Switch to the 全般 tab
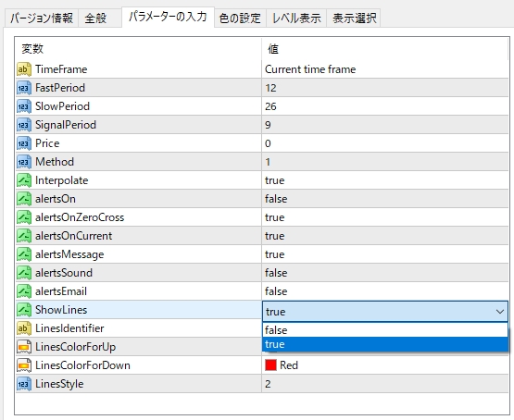Viewport: 514px width, 420px height. pos(100,18)
